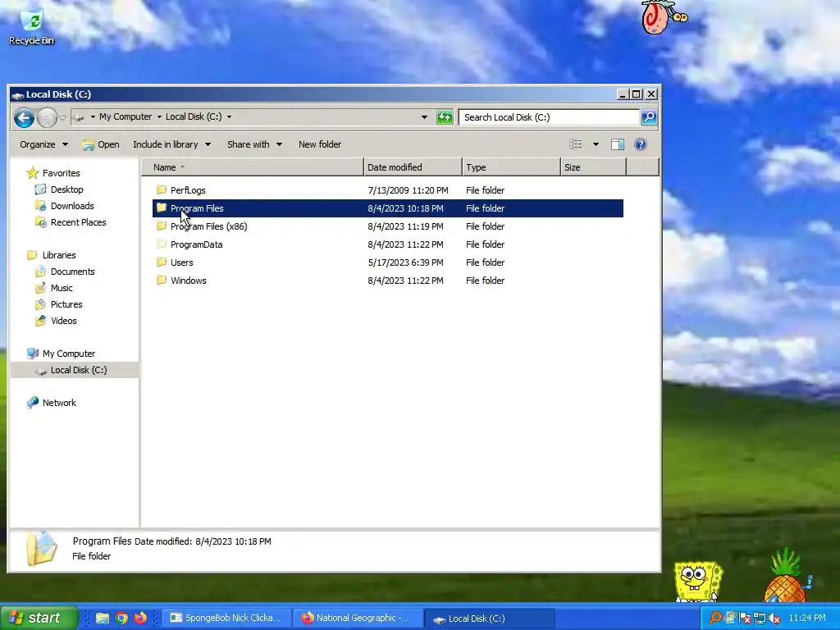Launch the file explorer quick launch icon
The width and height of the screenshot is (840, 630).
click(x=103, y=619)
